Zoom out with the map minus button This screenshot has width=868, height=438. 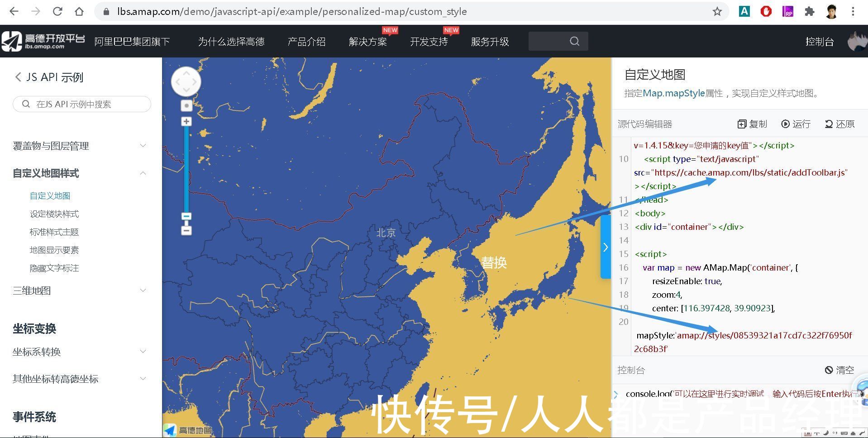click(186, 231)
